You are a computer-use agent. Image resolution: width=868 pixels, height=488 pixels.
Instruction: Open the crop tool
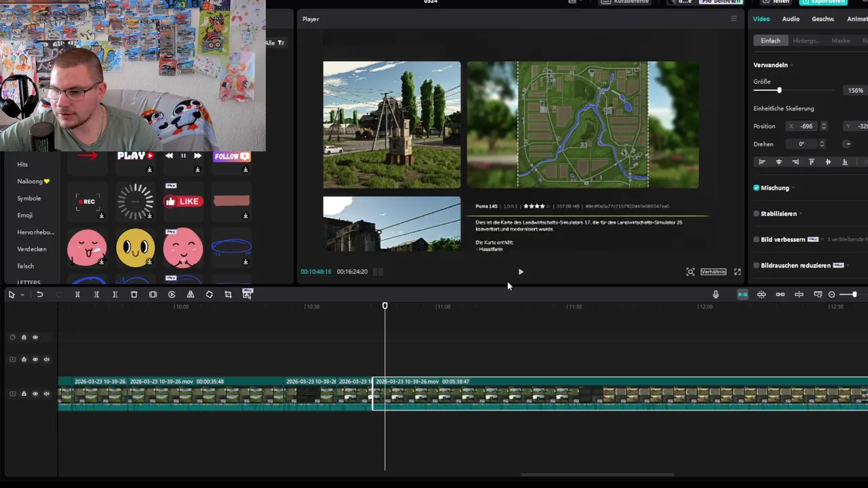(x=228, y=295)
